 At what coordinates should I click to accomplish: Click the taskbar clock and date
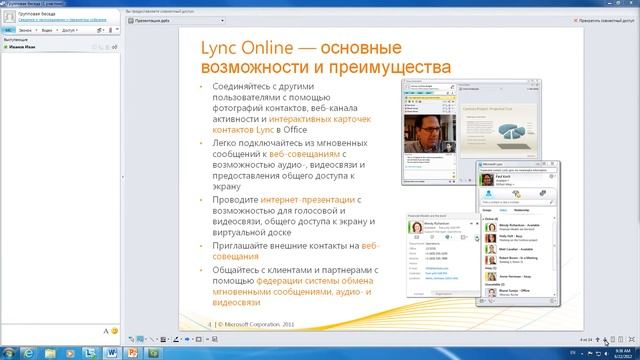(623, 353)
